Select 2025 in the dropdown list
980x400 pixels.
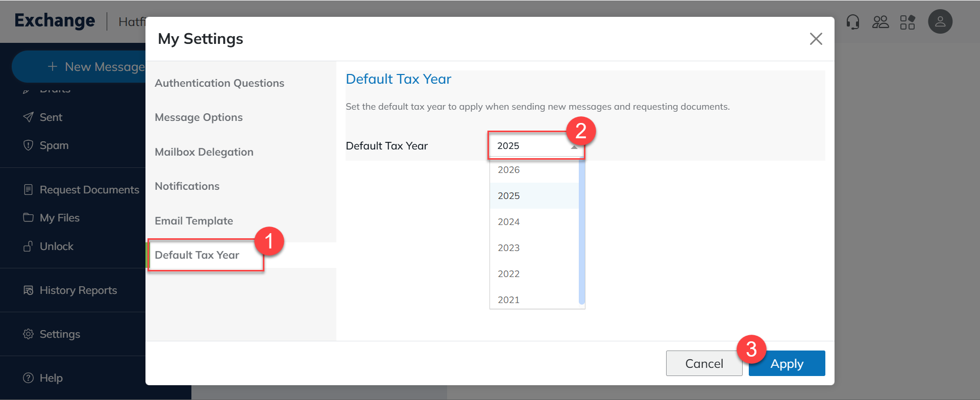[x=534, y=196]
